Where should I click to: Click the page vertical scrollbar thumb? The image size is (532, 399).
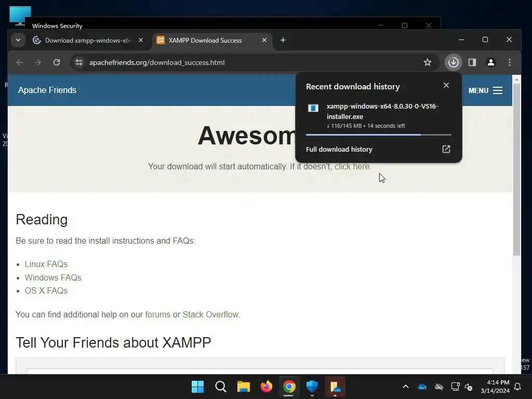click(x=516, y=169)
